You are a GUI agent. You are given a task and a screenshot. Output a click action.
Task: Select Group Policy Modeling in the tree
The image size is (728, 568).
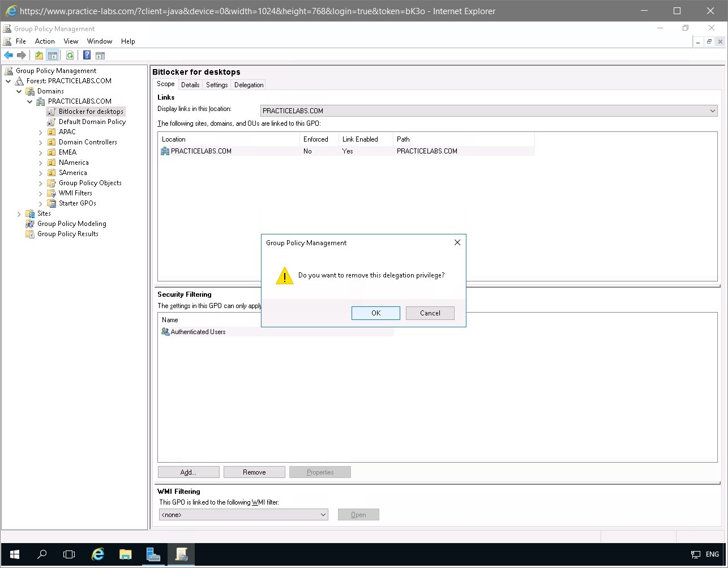click(x=72, y=224)
